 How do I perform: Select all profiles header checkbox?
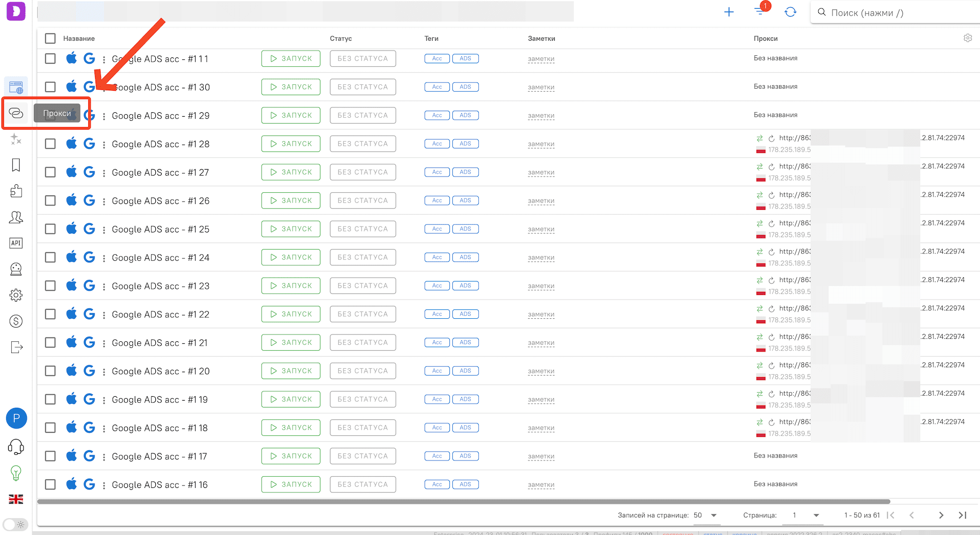tap(50, 38)
